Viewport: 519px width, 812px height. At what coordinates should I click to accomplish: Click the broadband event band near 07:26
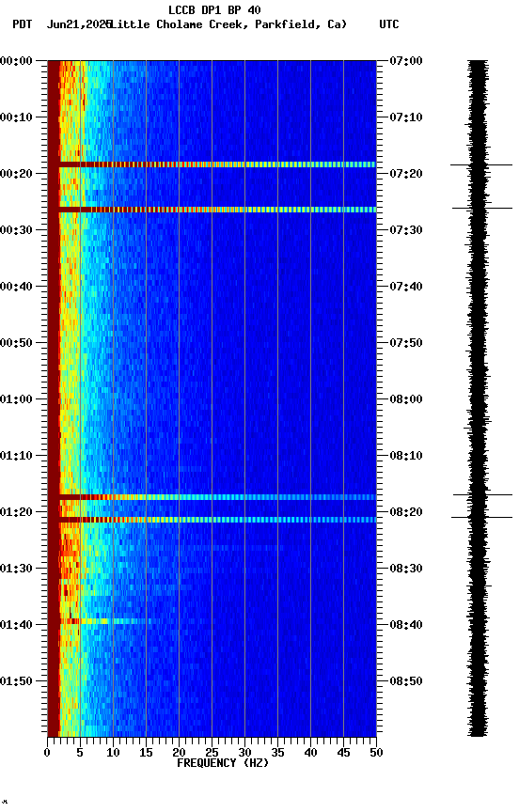pos(217,210)
